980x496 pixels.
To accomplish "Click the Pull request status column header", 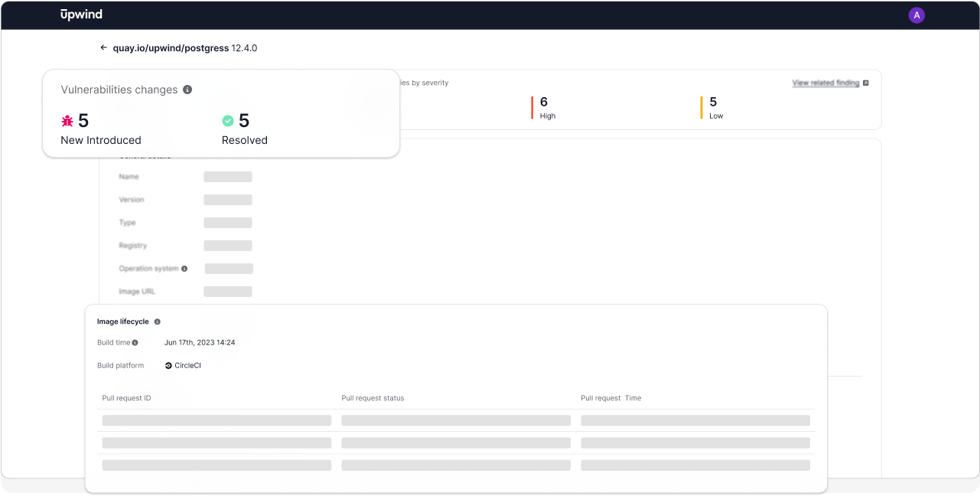I will pyautogui.click(x=374, y=398).
